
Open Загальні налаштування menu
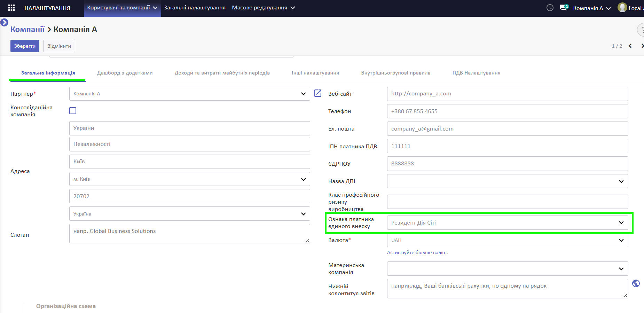pyautogui.click(x=195, y=8)
